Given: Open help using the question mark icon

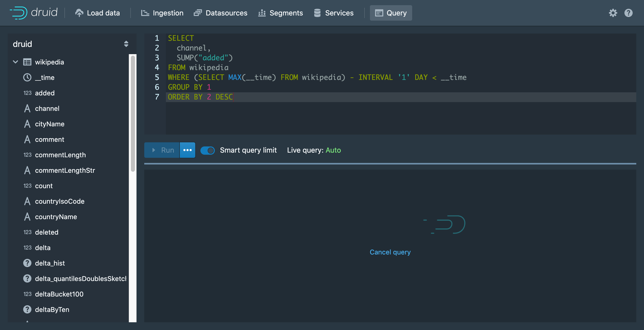Looking at the screenshot, I should pos(628,13).
